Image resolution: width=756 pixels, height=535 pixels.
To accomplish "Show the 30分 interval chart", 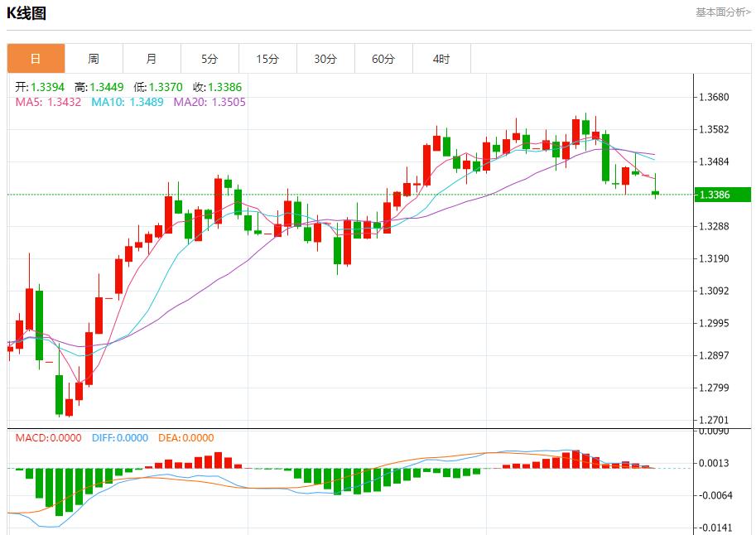I will tap(325, 59).
